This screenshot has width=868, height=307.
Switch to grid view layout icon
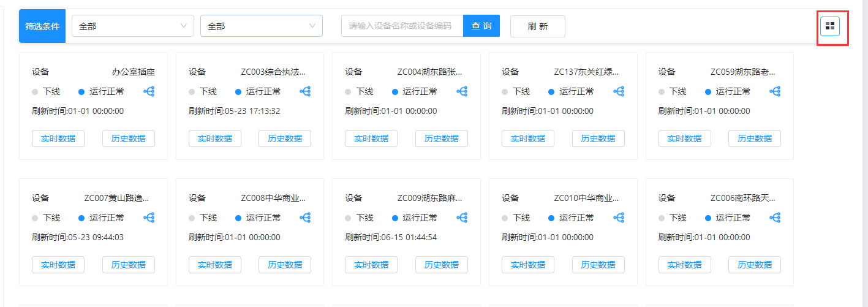(x=830, y=26)
